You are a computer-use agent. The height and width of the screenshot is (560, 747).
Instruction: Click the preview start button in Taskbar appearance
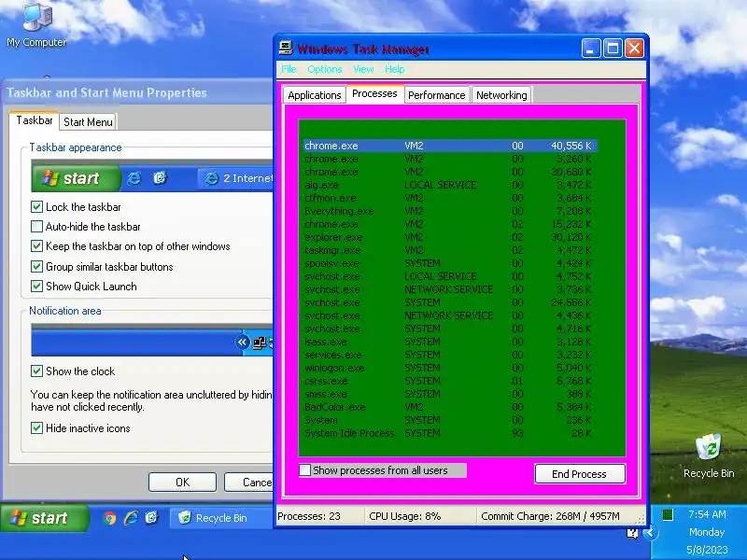pyautogui.click(x=76, y=178)
